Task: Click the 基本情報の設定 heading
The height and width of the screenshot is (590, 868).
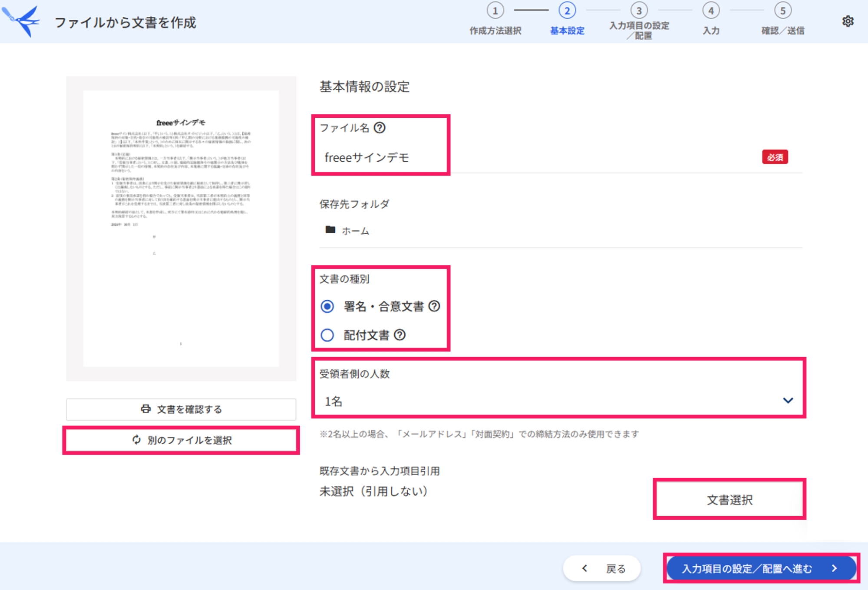Action: [364, 86]
